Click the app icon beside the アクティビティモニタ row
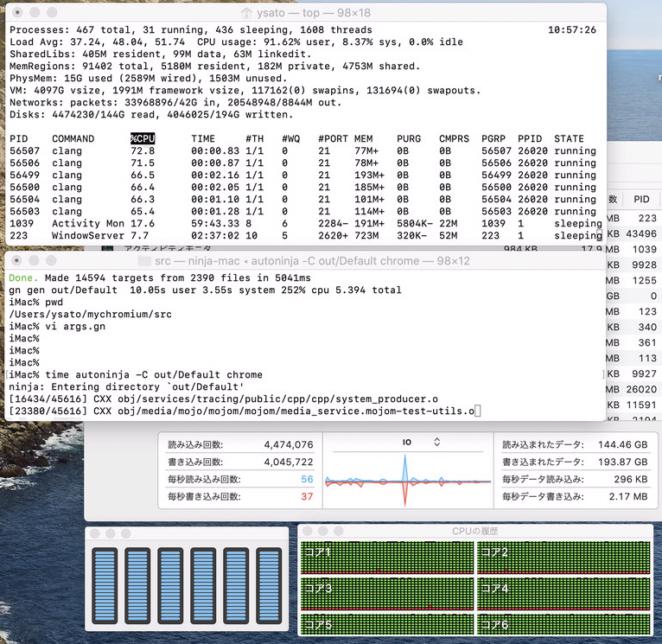This screenshot has width=662, height=644. [108, 250]
